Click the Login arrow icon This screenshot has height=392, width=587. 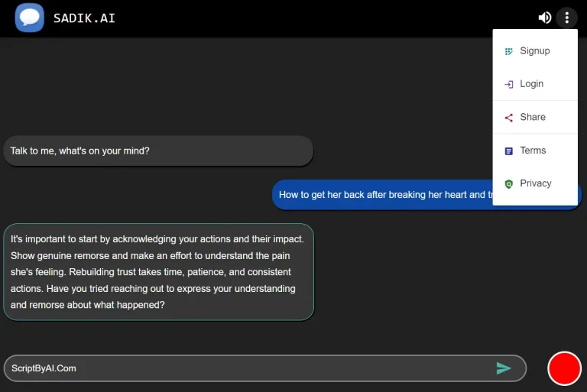click(x=508, y=84)
